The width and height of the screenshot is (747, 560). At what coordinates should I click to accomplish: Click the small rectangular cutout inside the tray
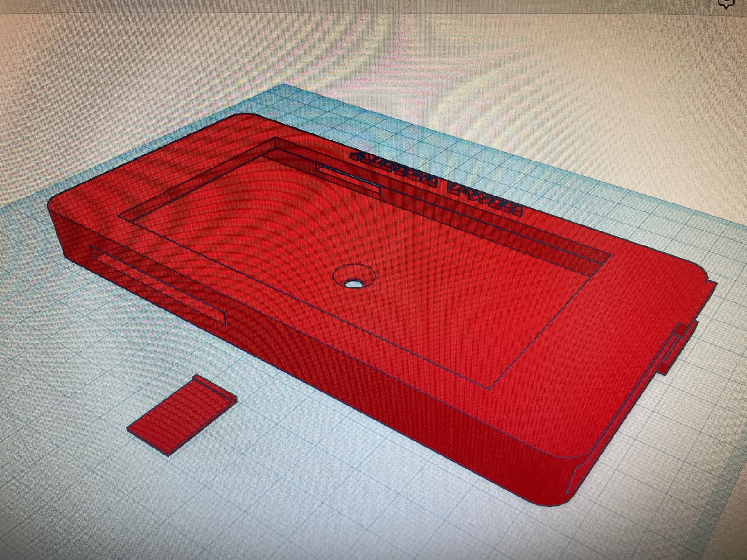[x=348, y=177]
